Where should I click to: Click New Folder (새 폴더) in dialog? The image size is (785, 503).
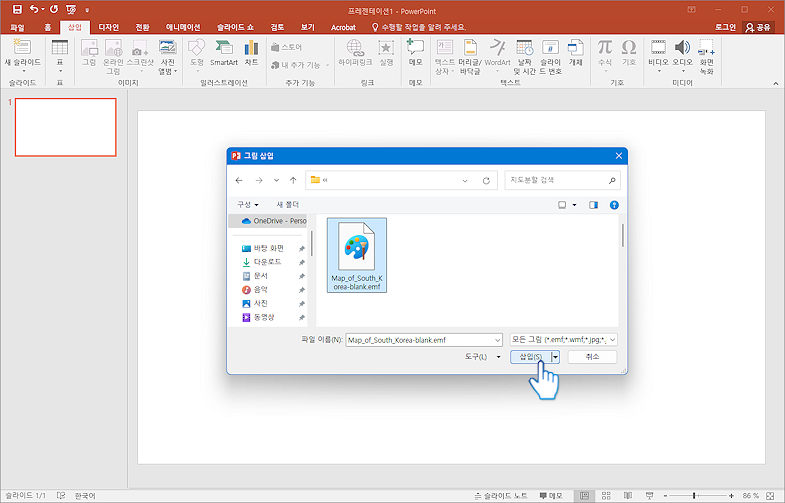pyautogui.click(x=288, y=205)
